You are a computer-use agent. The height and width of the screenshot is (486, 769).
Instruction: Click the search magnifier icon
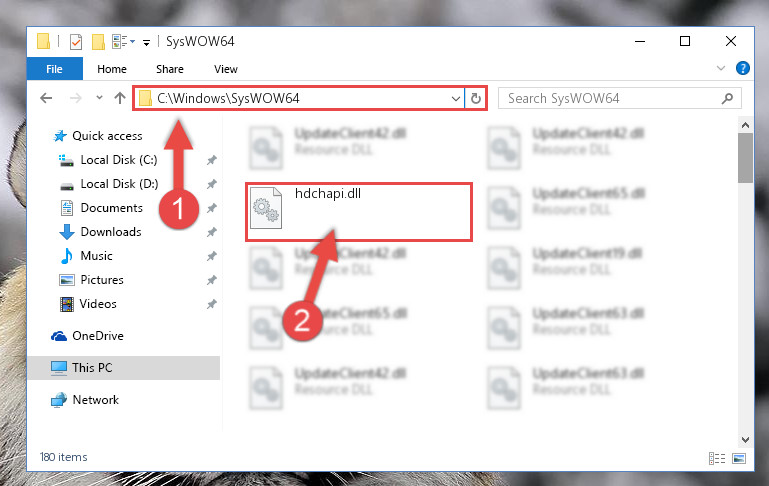point(727,99)
